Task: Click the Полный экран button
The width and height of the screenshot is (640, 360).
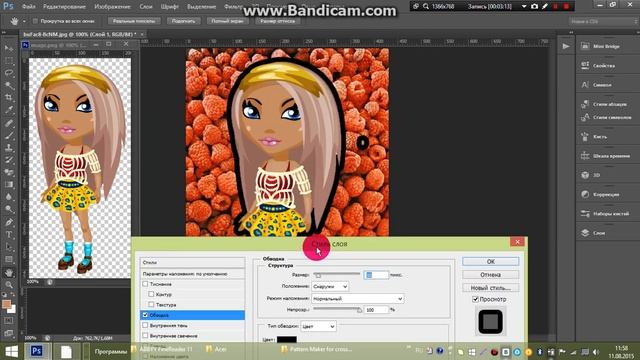Action: 227,21
